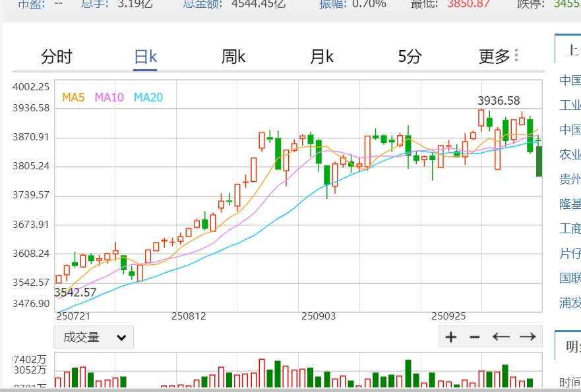The width and height of the screenshot is (581, 392).
Task: Click the 4002.25 price axis label
Action: (x=31, y=87)
